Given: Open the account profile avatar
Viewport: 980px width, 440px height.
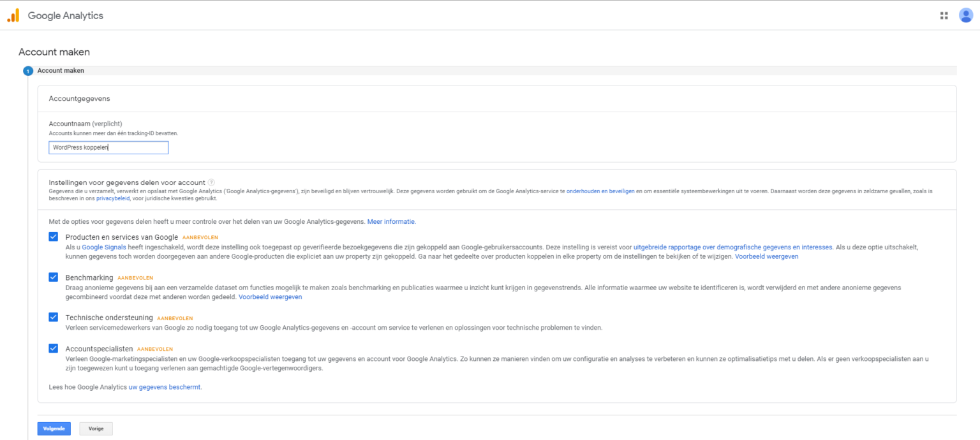Looking at the screenshot, I should pos(965,15).
